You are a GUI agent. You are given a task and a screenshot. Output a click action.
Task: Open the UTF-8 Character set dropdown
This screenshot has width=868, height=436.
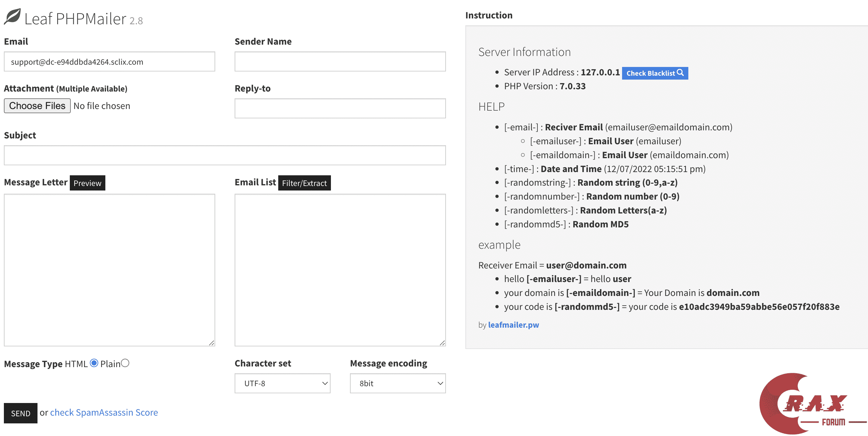282,383
